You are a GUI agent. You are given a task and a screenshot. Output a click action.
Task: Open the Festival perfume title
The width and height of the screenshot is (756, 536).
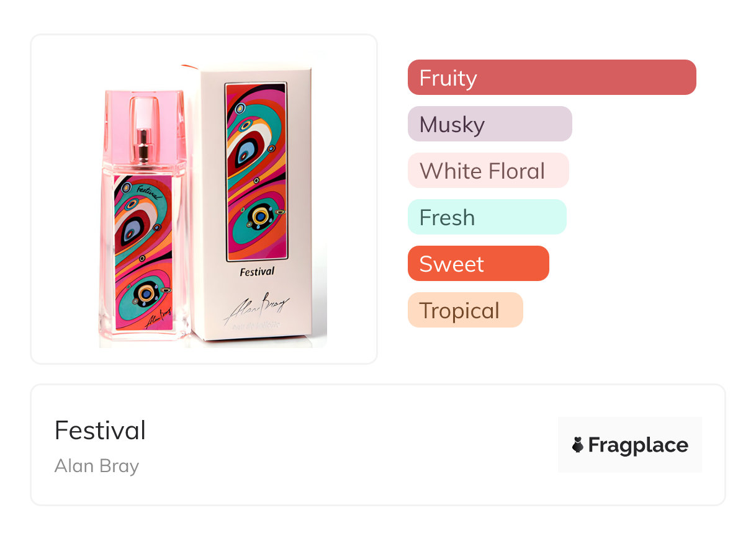click(100, 431)
